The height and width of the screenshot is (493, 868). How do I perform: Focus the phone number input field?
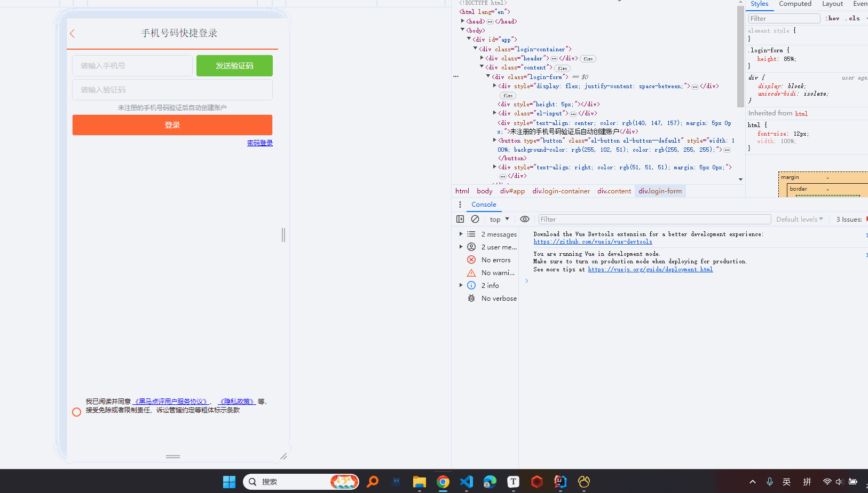pyautogui.click(x=132, y=66)
